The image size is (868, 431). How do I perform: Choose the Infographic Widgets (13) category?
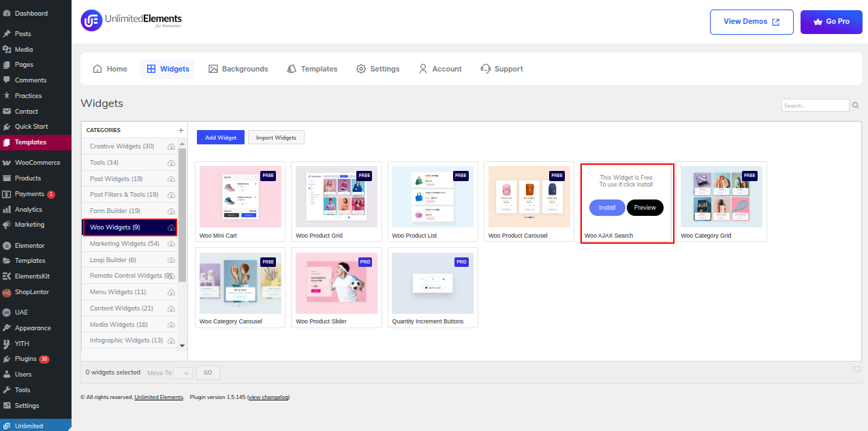tap(129, 340)
